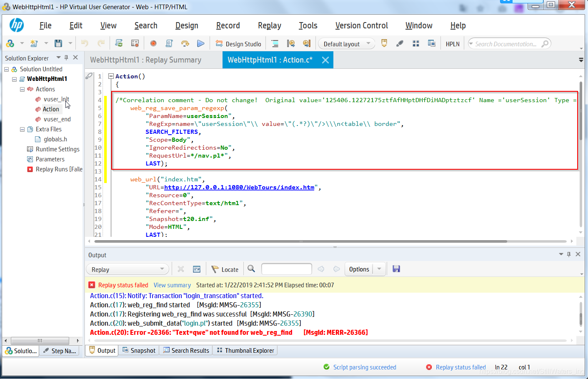
Task: Select vuser_end in Solution Explorer
Action: [57, 119]
